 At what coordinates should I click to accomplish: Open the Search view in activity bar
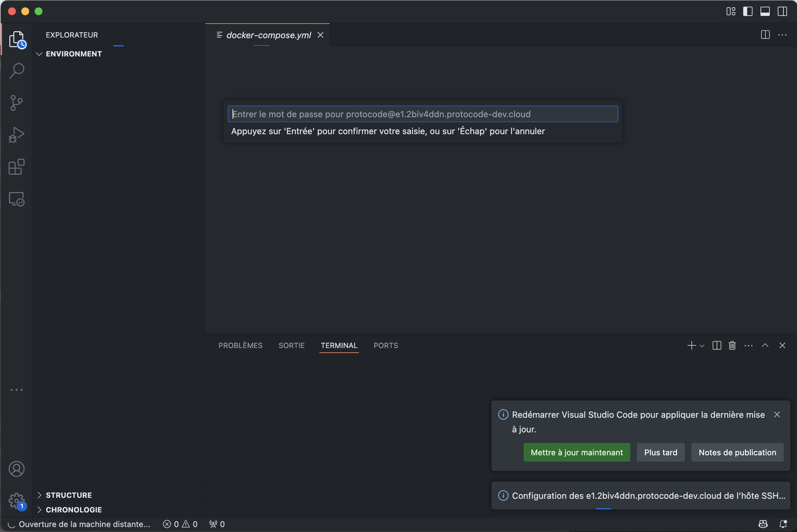coord(16,71)
